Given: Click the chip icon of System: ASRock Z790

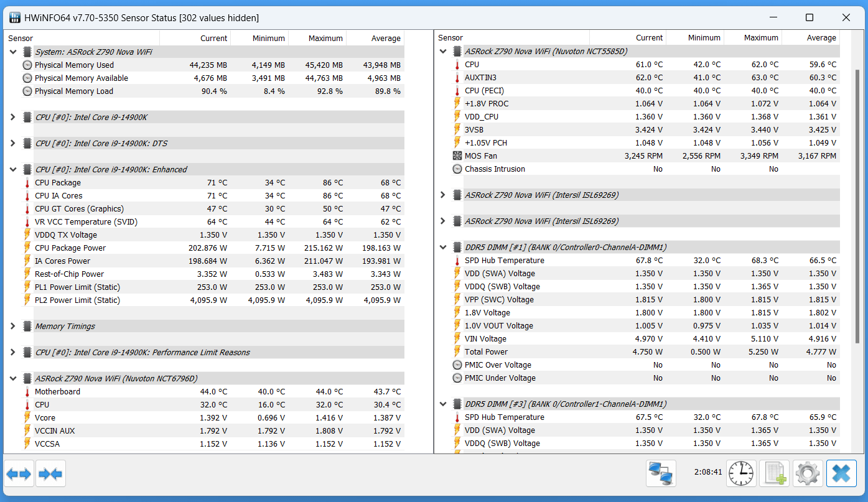Looking at the screenshot, I should pos(27,52).
